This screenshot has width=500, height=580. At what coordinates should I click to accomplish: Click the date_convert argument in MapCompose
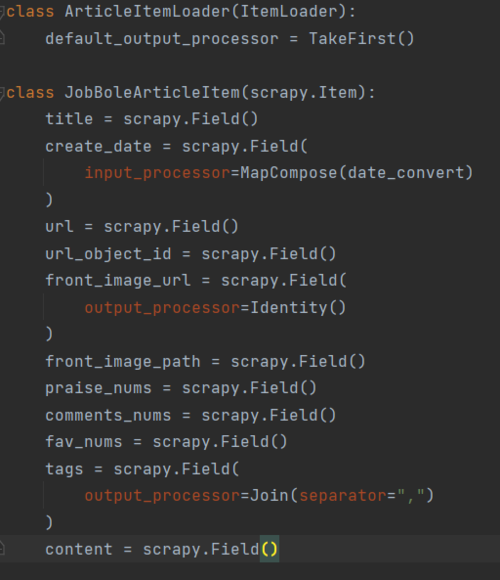(x=405, y=173)
